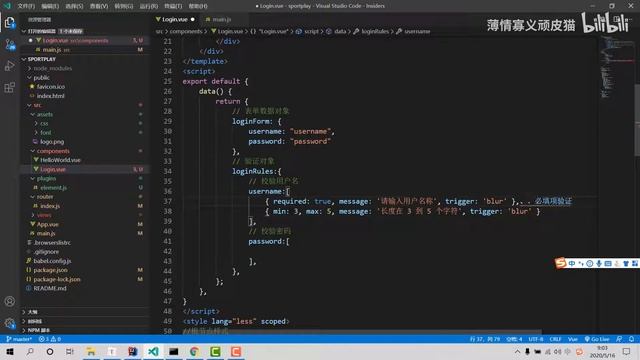Collapse the SPORTPLAY project folder
The width and height of the screenshot is (640, 360).
pos(24,59)
